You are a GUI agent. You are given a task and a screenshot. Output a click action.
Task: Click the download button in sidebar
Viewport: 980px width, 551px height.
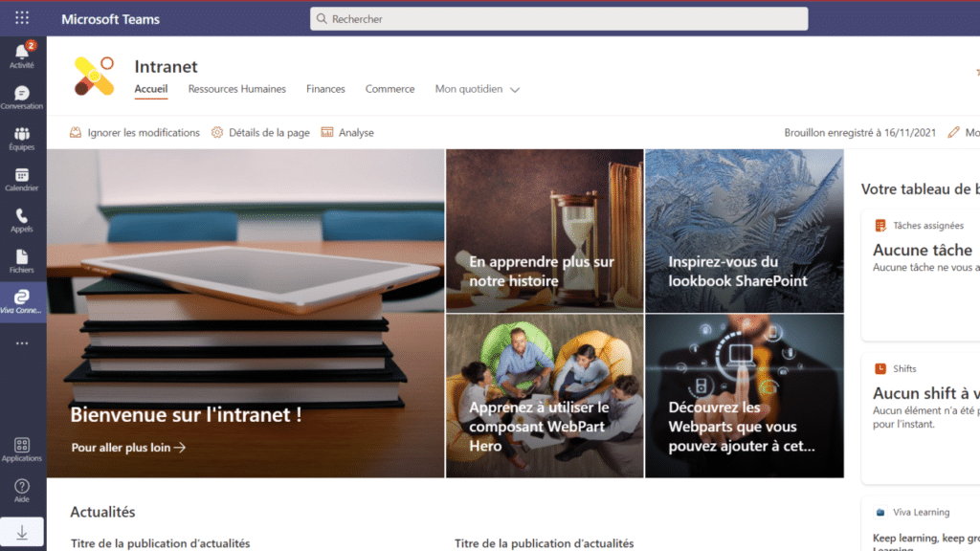point(22,532)
